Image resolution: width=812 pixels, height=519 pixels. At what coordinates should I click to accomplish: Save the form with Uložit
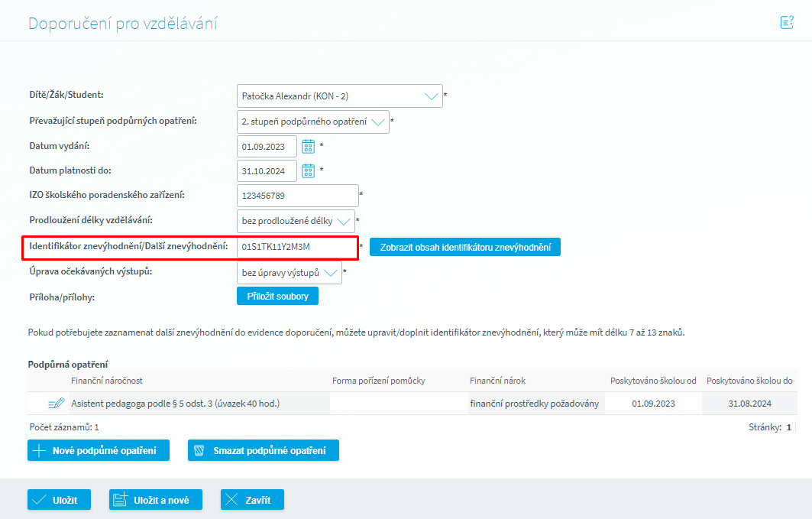59,500
